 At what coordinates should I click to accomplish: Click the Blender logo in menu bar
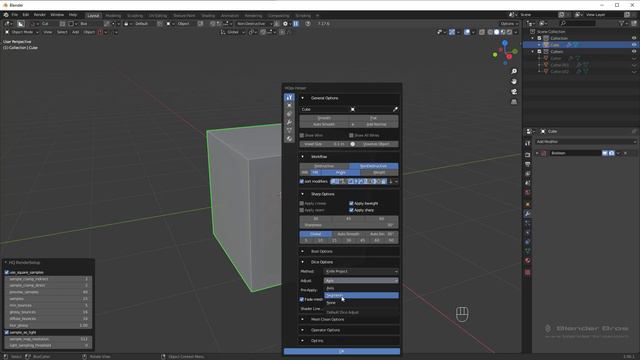tap(6, 15)
